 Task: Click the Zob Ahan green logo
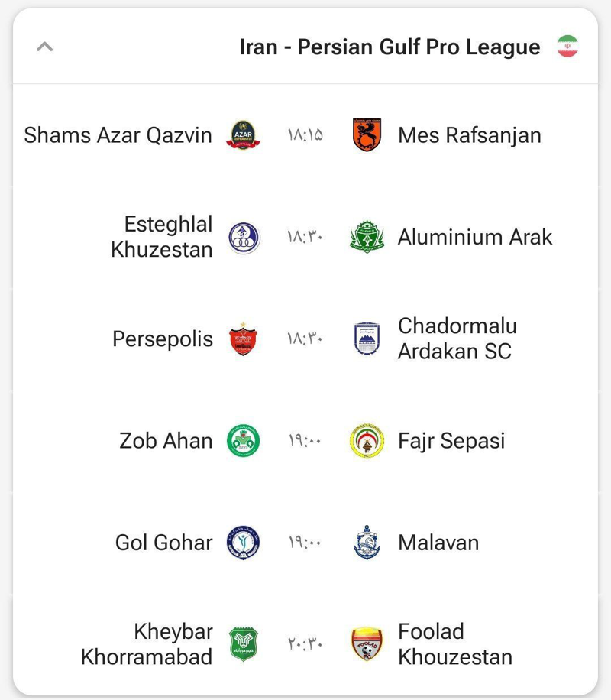pyautogui.click(x=244, y=441)
